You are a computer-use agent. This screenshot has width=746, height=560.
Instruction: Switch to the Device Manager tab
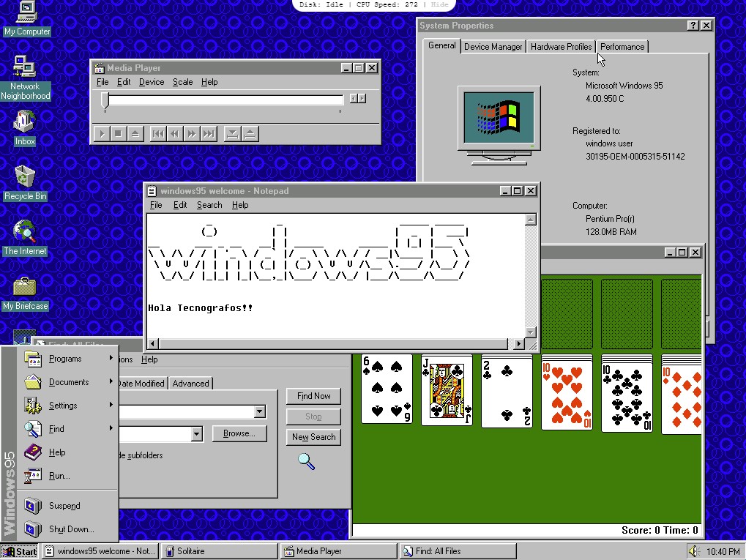493,45
